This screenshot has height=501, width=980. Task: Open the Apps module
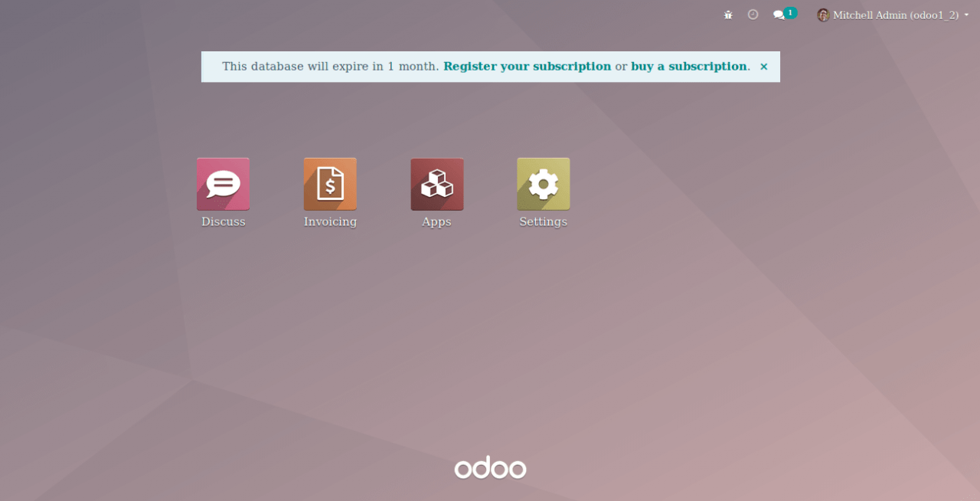tap(436, 184)
